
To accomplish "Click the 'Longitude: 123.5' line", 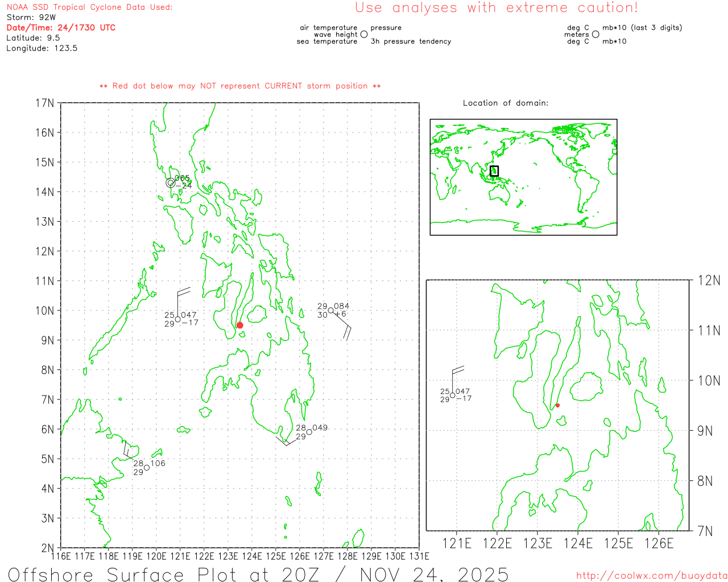I will tap(42, 48).
